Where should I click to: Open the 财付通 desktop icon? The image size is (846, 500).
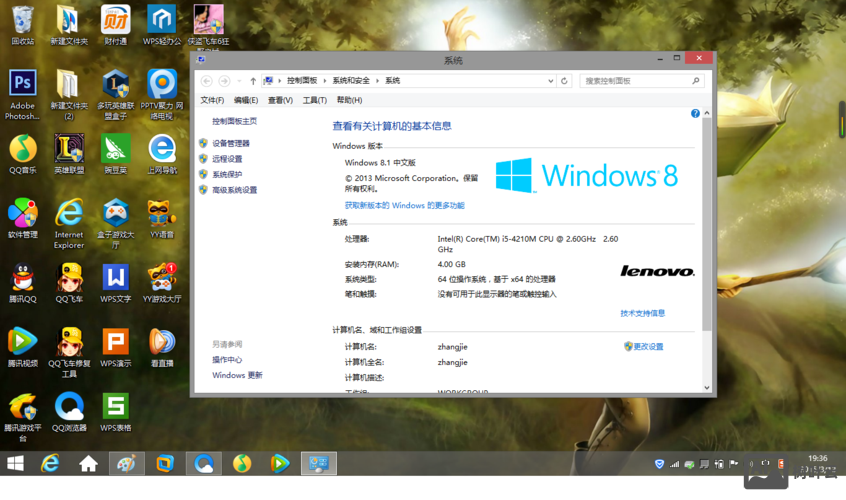(115, 24)
